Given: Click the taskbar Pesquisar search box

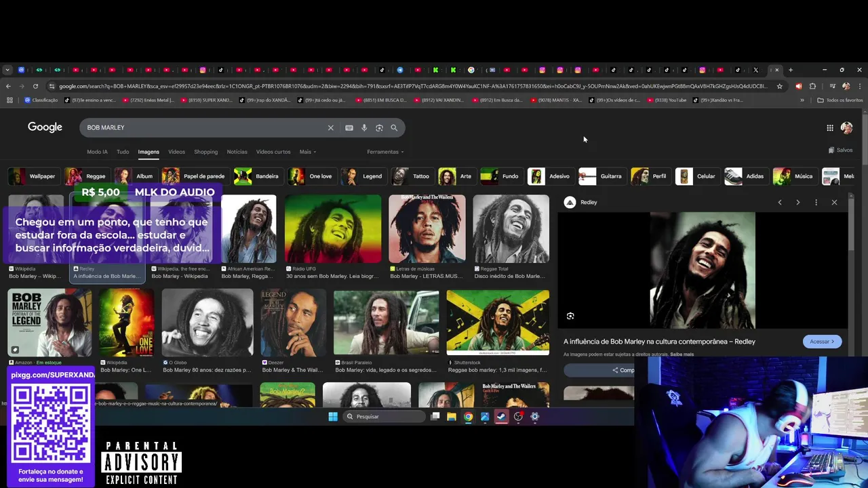Looking at the screenshot, I should point(384,417).
